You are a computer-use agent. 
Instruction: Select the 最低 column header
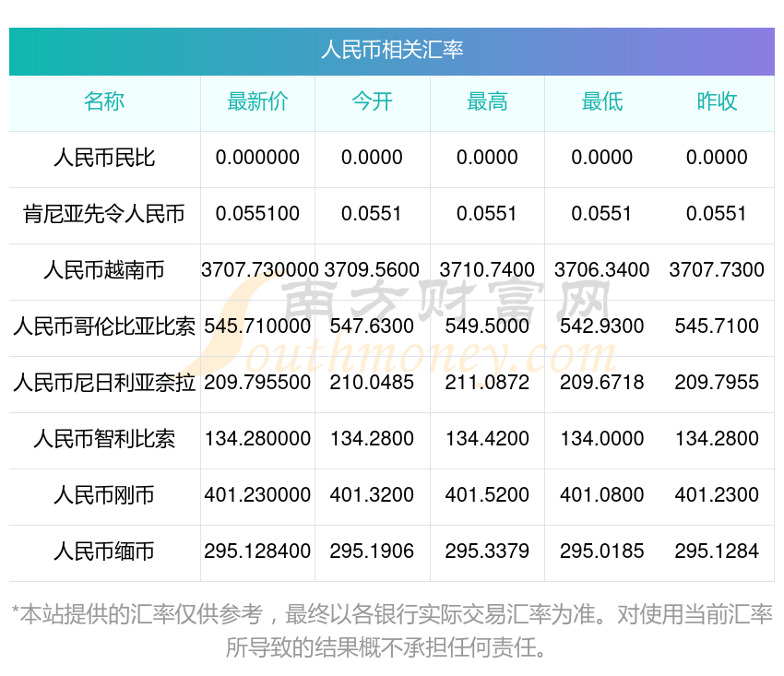602,101
